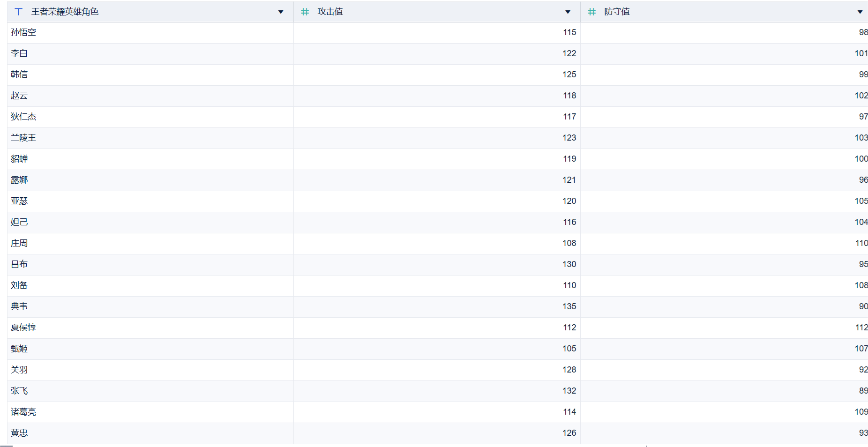Click the 刘备 name cell

tap(150, 285)
